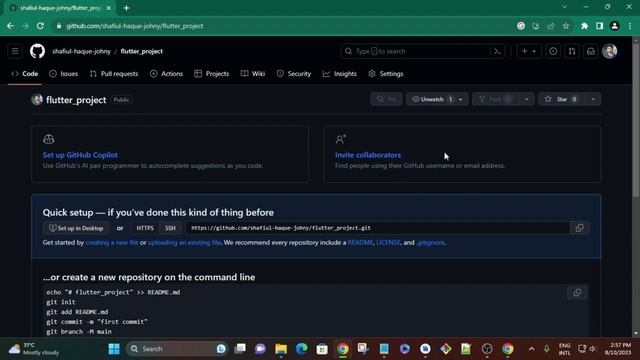
Task: Click the browser address bar
Action: coord(286,26)
